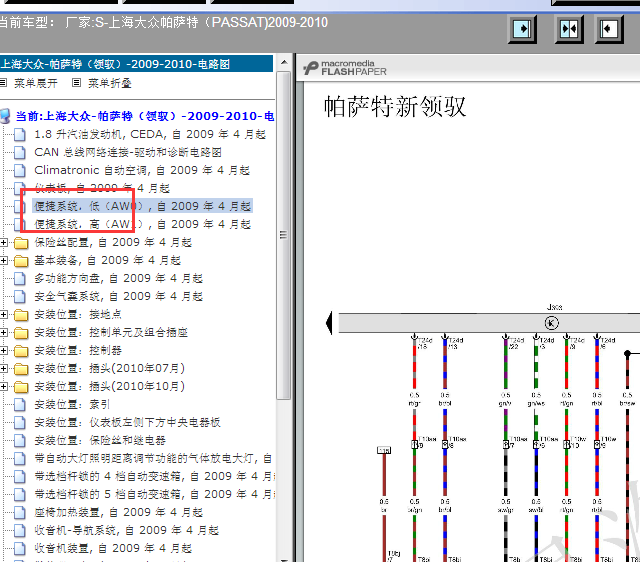Viewport: 640px width, 562px height.
Task: Click the tree panel vertical scrollbar
Action: [284, 300]
